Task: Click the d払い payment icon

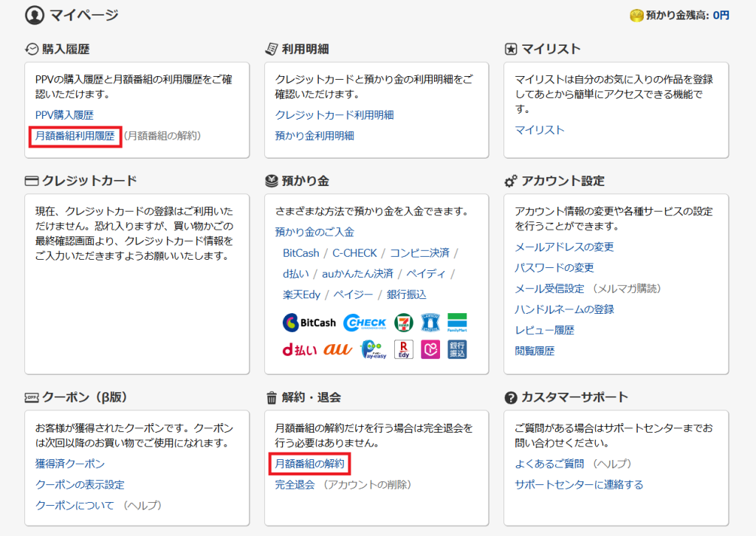Action: (299, 349)
